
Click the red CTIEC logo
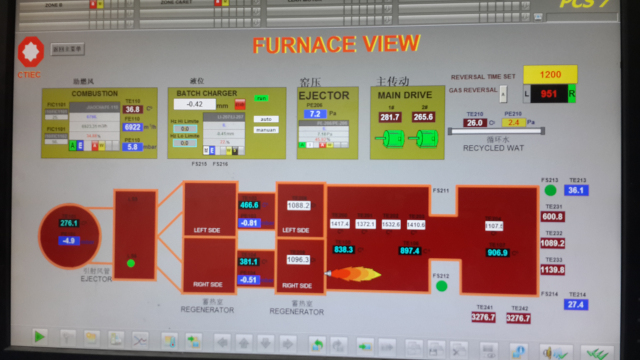tap(31, 52)
